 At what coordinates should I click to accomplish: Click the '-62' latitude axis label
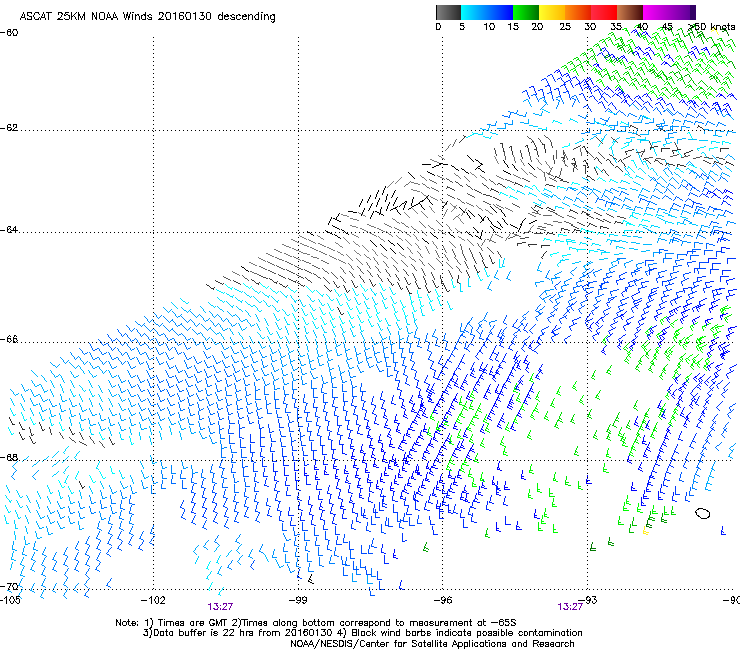pos(9,128)
